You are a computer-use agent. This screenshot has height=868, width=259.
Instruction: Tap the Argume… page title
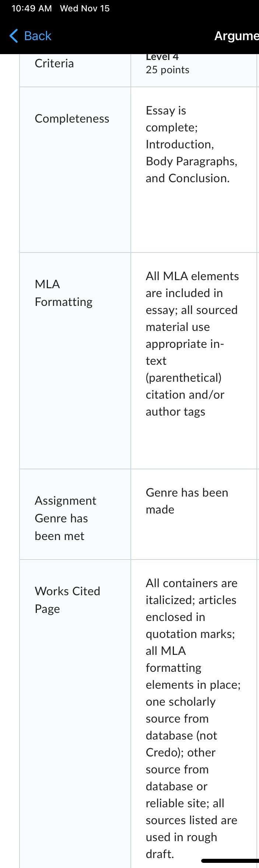pyautogui.click(x=237, y=36)
